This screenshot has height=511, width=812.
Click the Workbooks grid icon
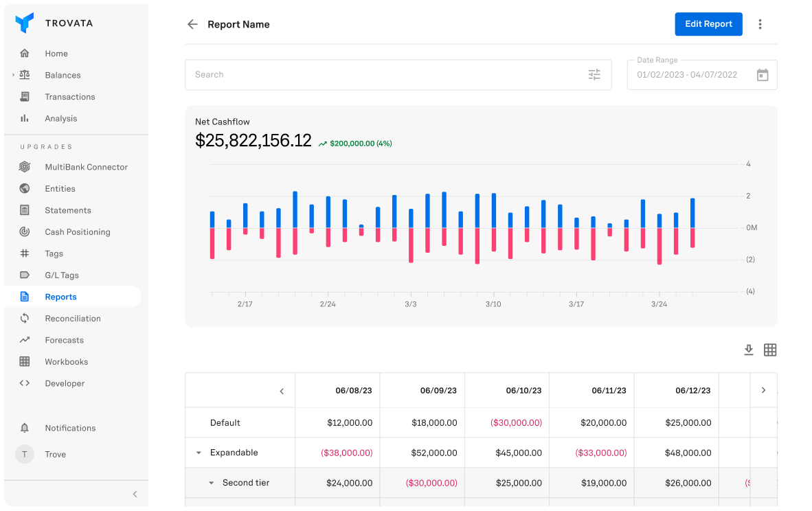[x=24, y=361]
